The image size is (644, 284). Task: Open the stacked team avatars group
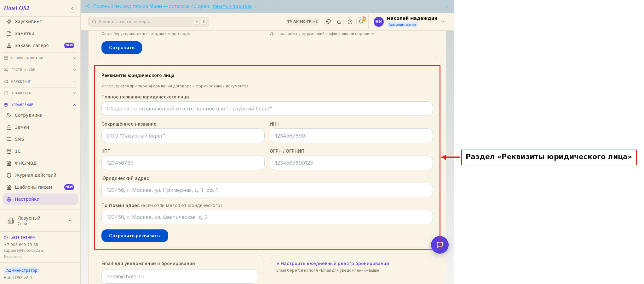(302, 21)
